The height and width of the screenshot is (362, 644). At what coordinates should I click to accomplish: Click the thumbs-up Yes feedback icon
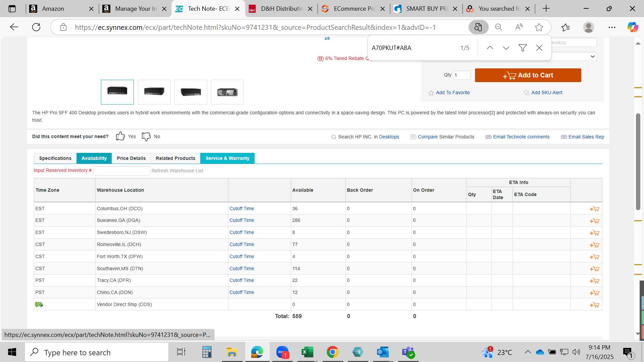(120, 136)
